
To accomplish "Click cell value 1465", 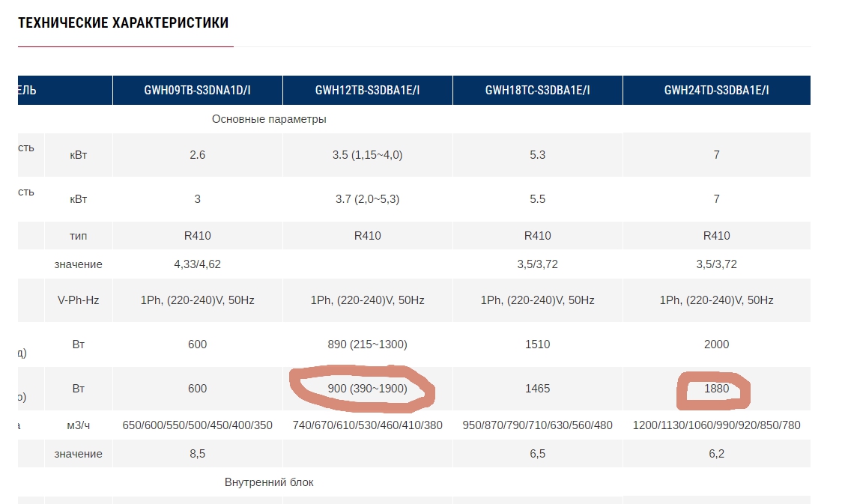I will (538, 389).
